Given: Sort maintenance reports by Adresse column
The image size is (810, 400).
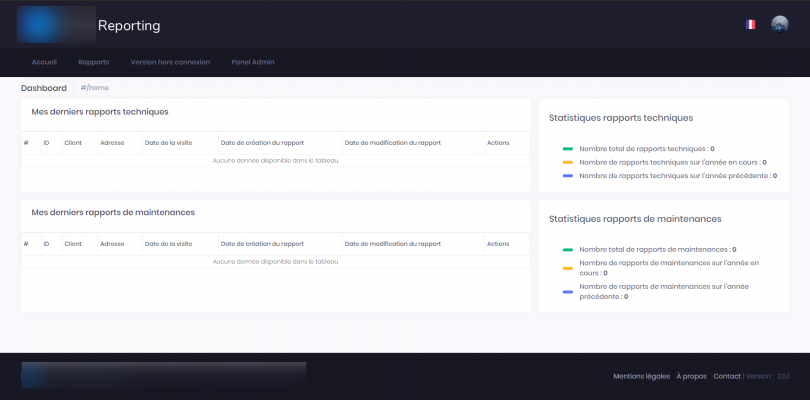Looking at the screenshot, I should (112, 244).
